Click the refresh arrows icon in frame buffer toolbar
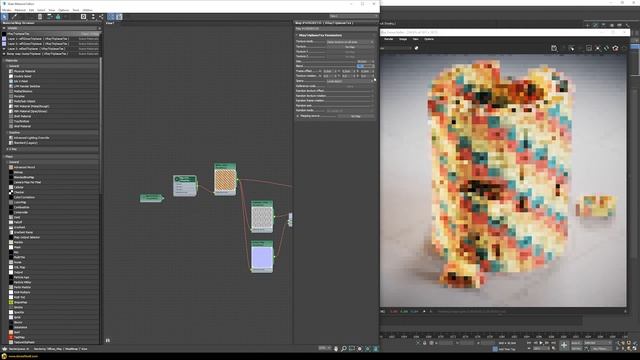The image size is (640, 360). 607,48
